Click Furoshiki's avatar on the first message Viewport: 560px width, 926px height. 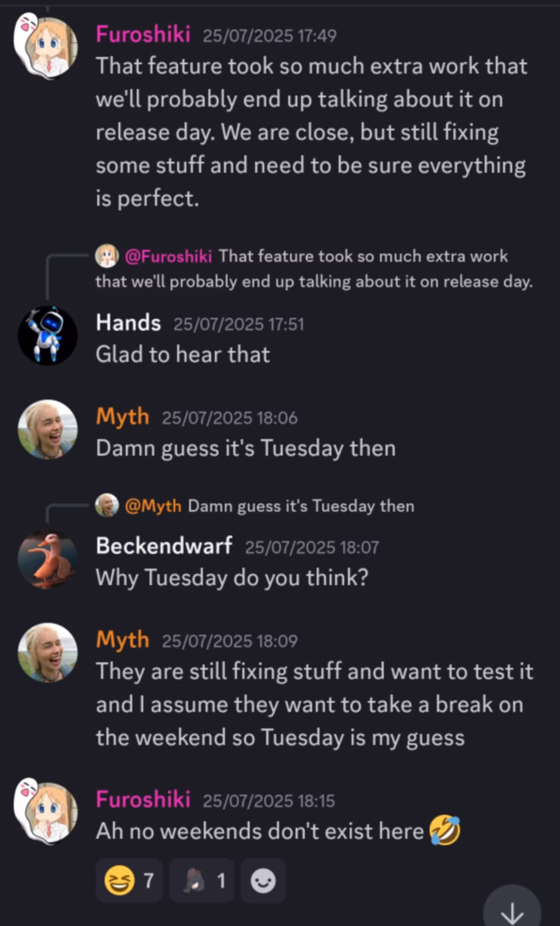[47, 47]
